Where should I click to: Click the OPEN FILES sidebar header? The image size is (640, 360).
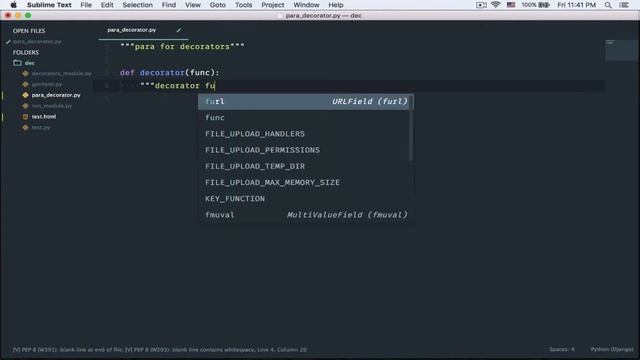click(29, 31)
